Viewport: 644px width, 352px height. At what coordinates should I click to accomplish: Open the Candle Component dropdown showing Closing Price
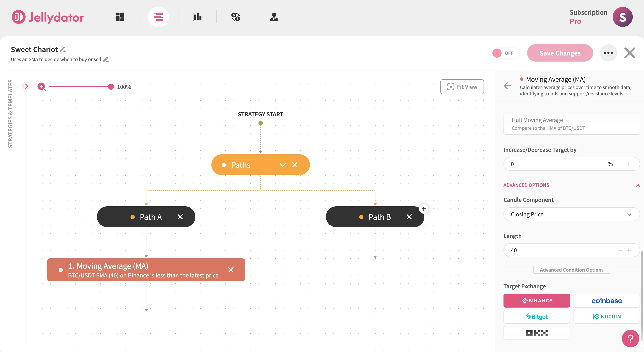tap(572, 214)
